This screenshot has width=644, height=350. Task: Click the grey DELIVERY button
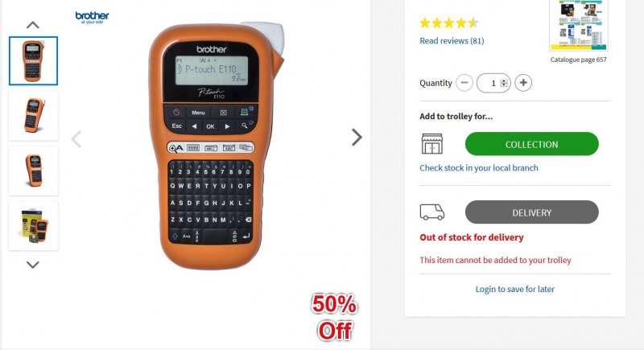532,212
